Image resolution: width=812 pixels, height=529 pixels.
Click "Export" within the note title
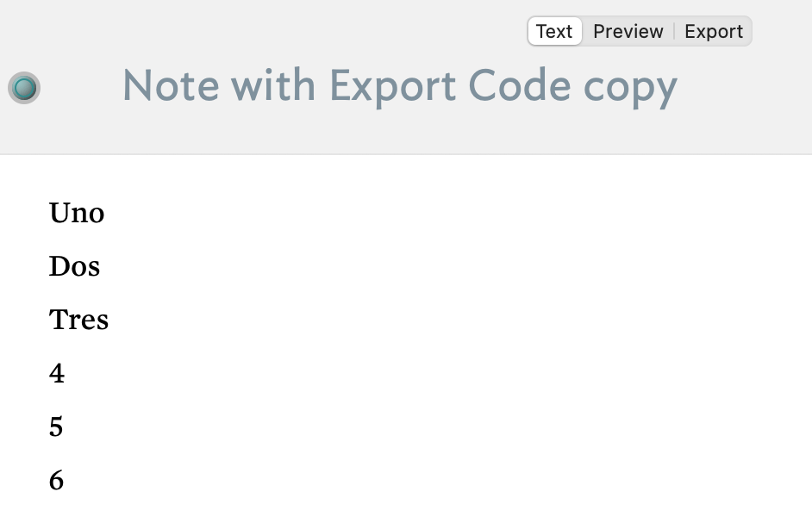[391, 86]
